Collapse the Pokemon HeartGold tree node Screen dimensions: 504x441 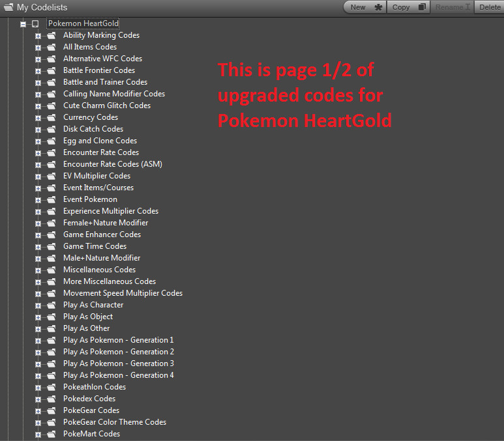[23, 24]
